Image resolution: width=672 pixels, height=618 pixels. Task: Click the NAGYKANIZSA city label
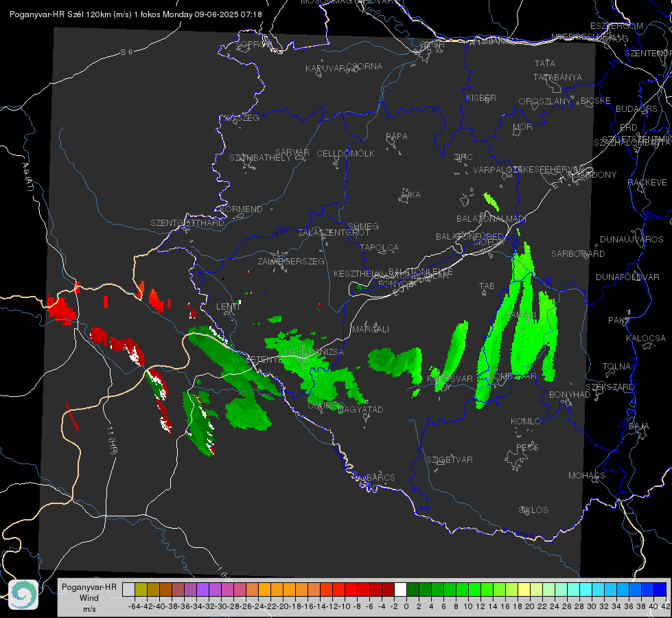point(314,352)
